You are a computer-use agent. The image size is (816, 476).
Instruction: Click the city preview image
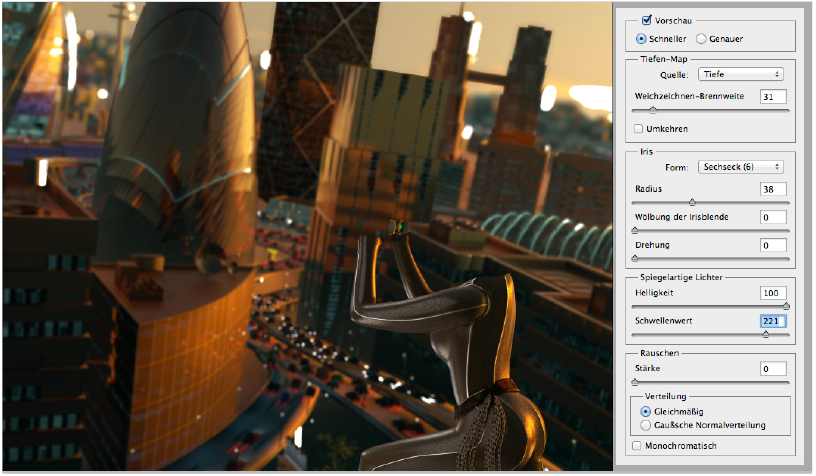point(307,237)
